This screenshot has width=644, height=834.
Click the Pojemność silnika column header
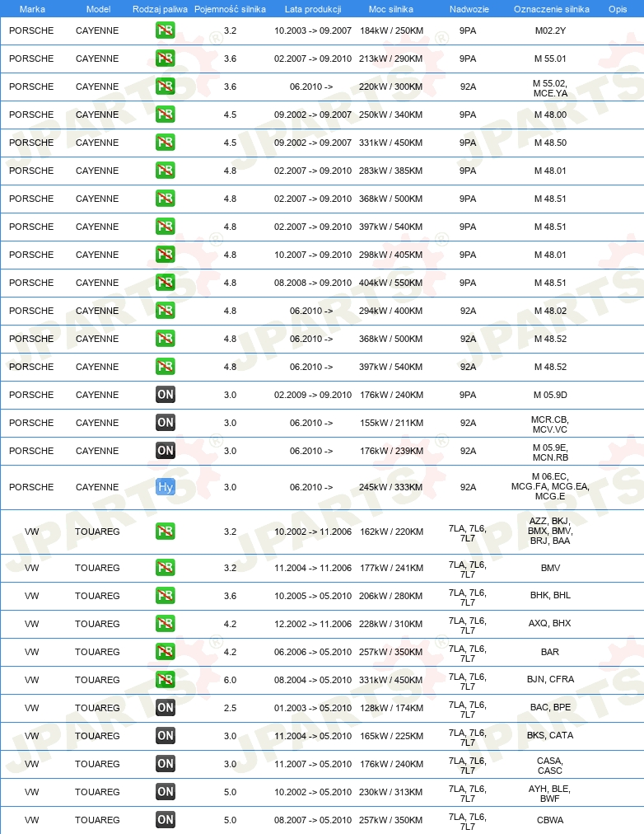coord(230,9)
